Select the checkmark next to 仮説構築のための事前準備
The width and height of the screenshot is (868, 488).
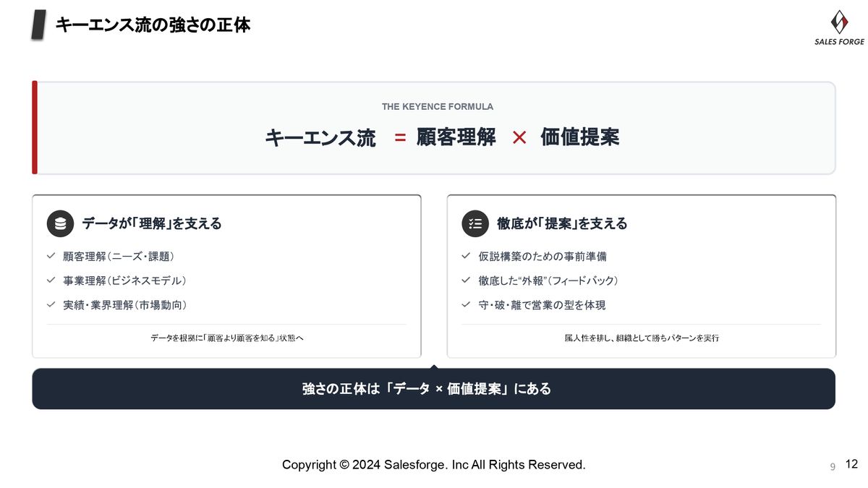point(466,256)
